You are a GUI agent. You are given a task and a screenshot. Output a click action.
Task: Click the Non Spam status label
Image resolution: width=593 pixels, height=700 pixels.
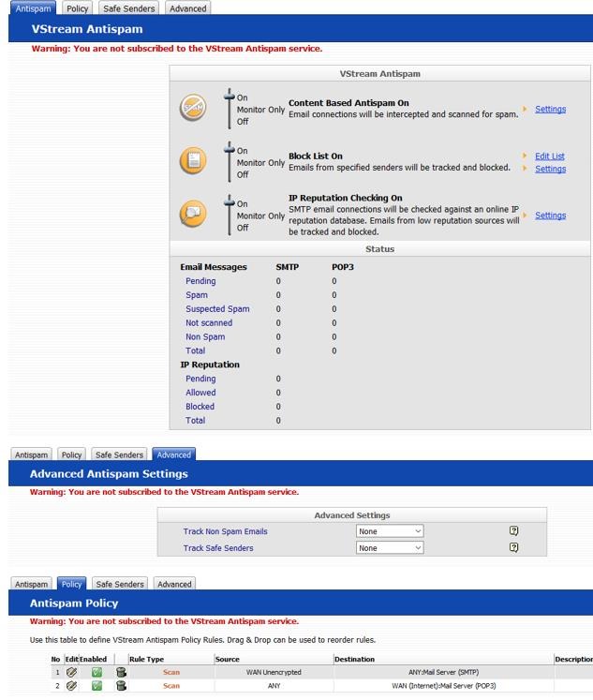tap(205, 336)
